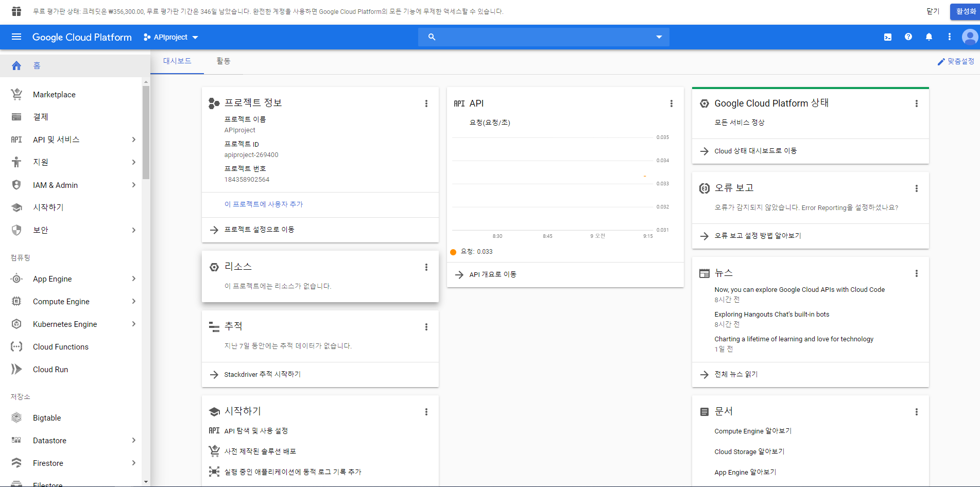Expand the Datastore submenu arrow
The width and height of the screenshot is (980, 487).
click(134, 440)
